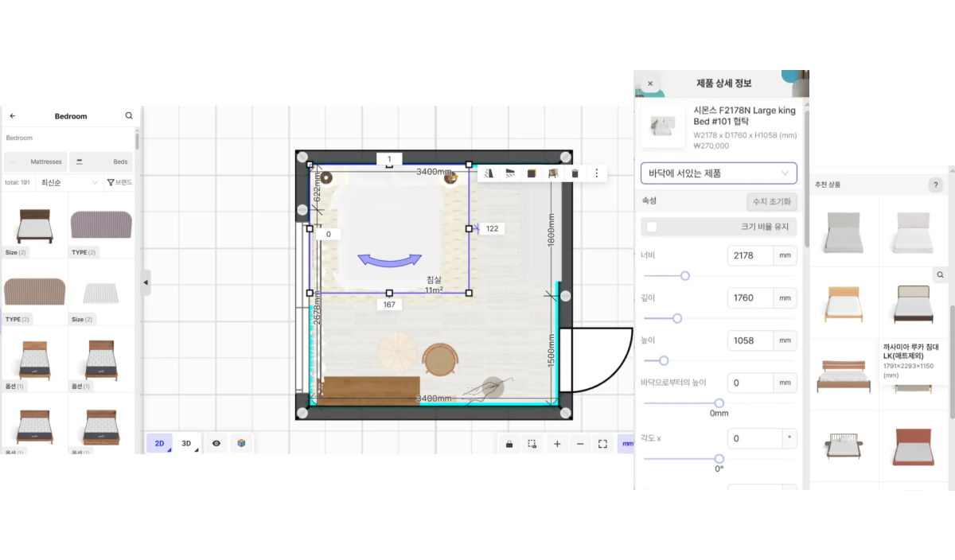Select the purple headboard thumbnail labeled TYPE (2)
Viewport: 955px width, 560px height.
click(101, 225)
